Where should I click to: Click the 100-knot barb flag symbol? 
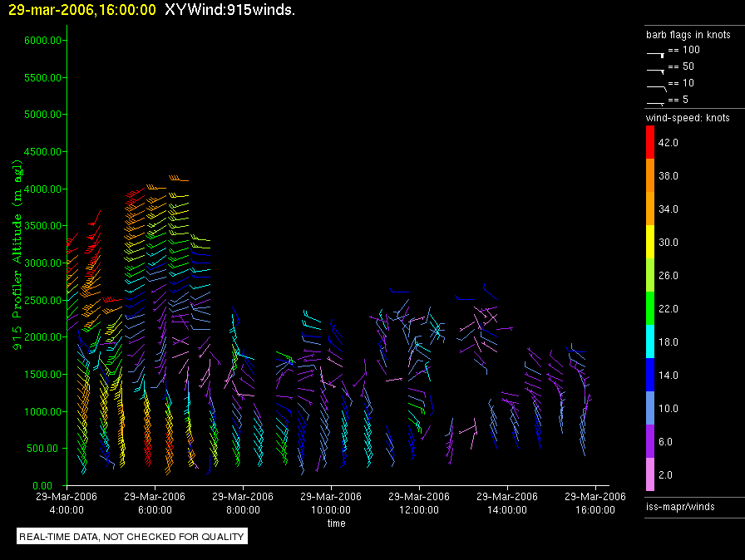[x=655, y=52]
